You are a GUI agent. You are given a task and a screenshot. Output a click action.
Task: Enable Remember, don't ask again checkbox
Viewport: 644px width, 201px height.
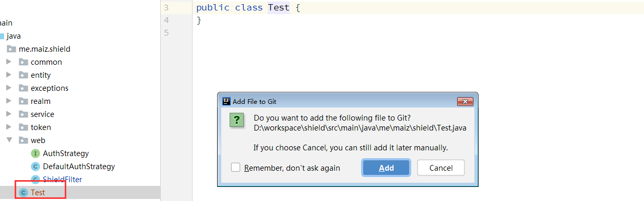(x=236, y=168)
